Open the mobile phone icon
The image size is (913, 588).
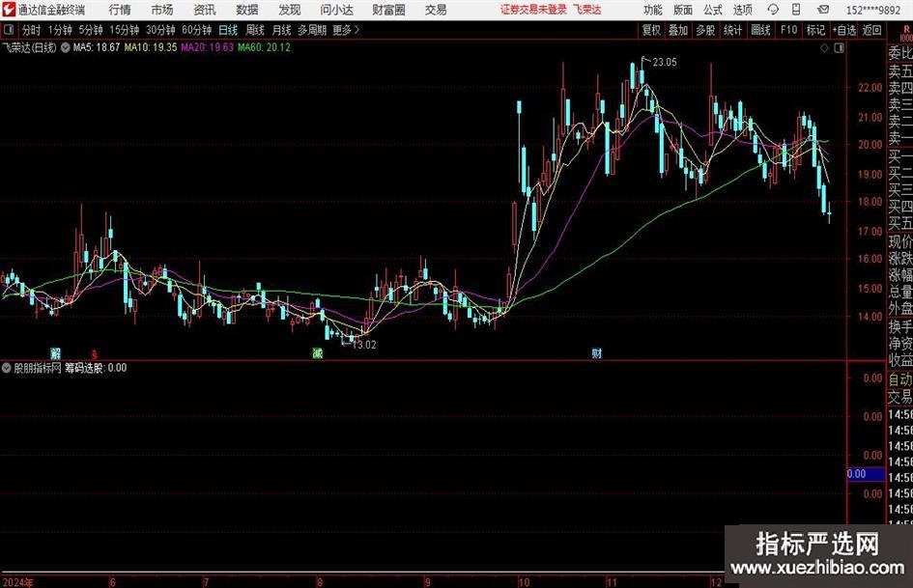tap(796, 10)
